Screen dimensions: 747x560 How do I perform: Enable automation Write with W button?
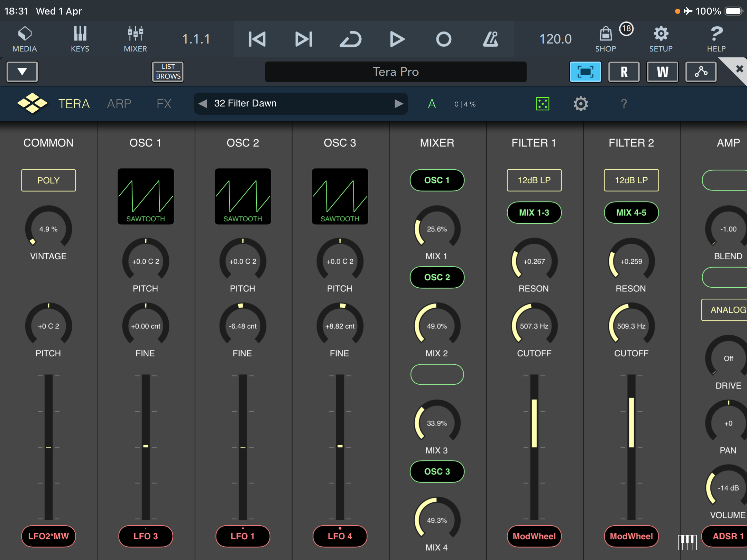pyautogui.click(x=662, y=72)
